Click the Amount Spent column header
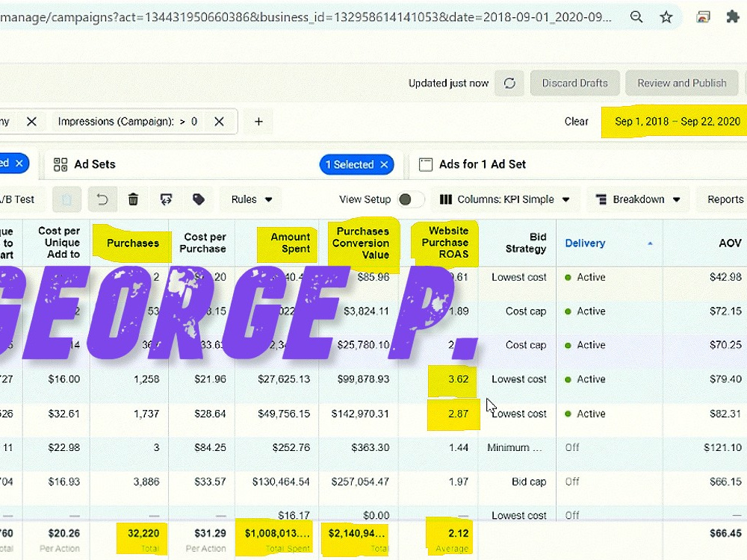 pos(290,243)
